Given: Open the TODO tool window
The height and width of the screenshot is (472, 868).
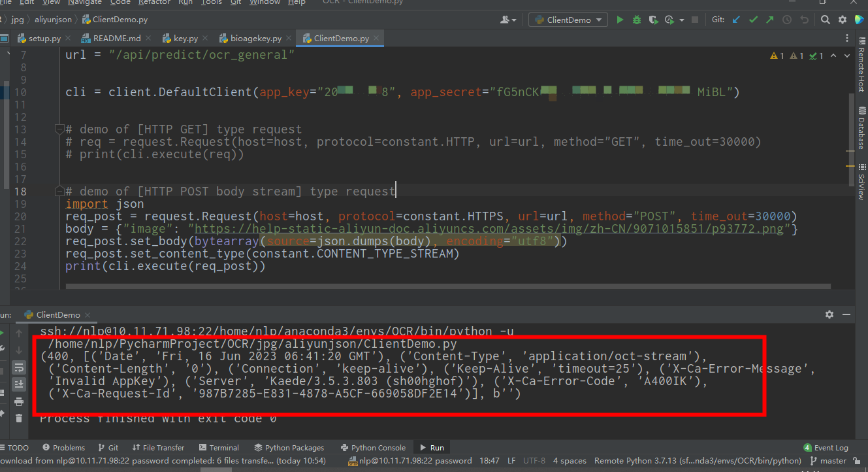Looking at the screenshot, I should [x=14, y=448].
